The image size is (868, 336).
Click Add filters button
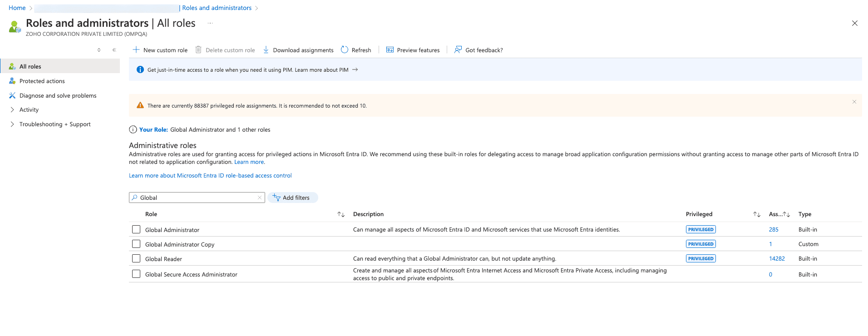[x=292, y=198]
